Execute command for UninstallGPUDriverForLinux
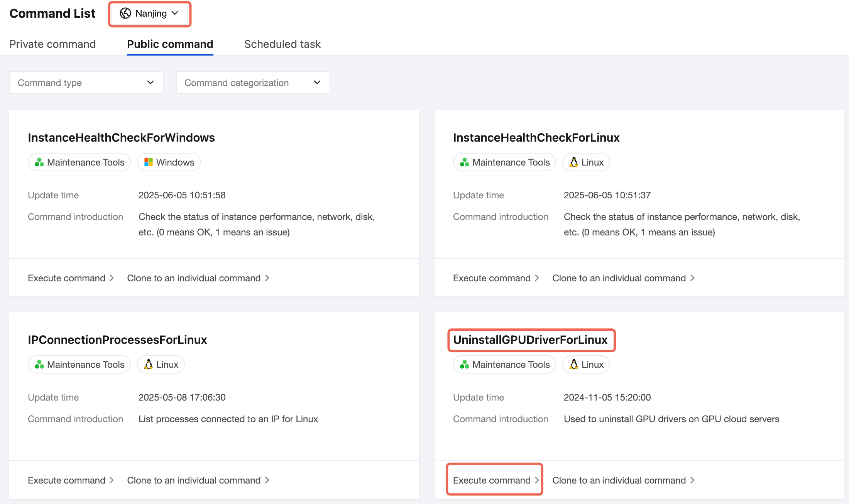This screenshot has height=504, width=849. [x=495, y=480]
